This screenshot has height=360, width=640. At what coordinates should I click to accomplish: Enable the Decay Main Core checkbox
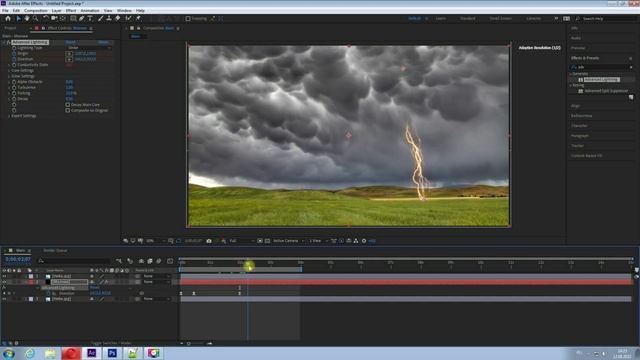(68, 105)
